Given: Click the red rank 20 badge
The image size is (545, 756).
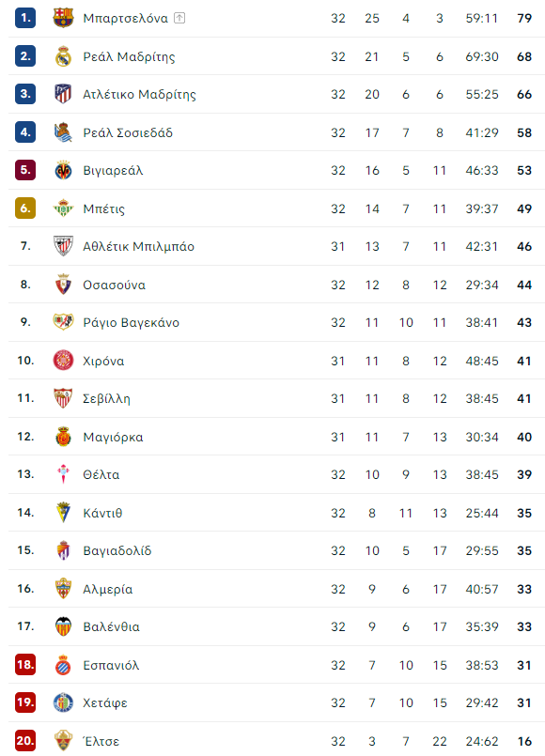Looking at the screenshot, I should [25, 741].
